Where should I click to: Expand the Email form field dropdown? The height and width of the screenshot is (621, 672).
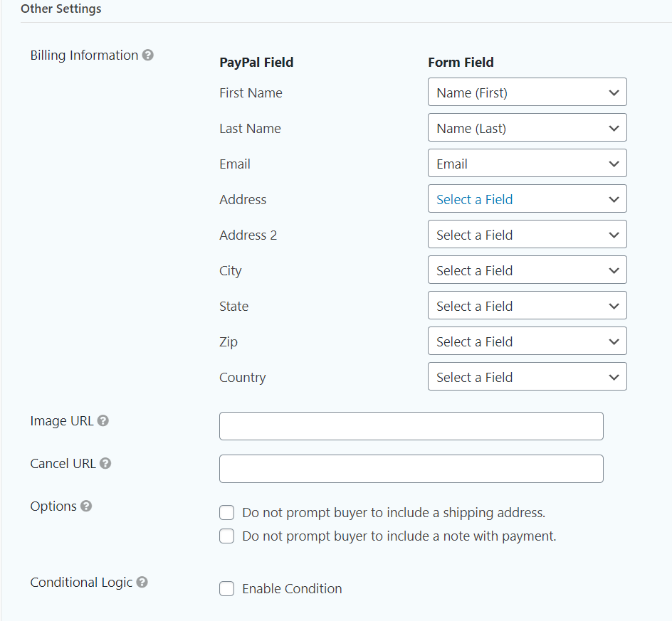pos(527,164)
